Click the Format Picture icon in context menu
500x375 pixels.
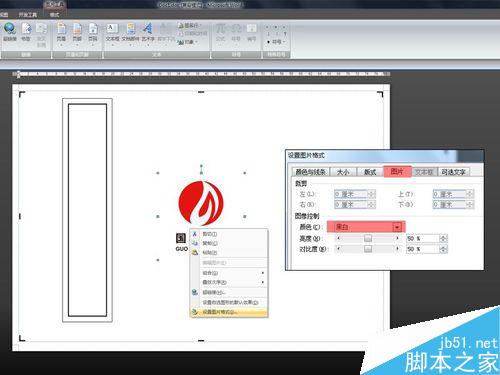pos(195,312)
